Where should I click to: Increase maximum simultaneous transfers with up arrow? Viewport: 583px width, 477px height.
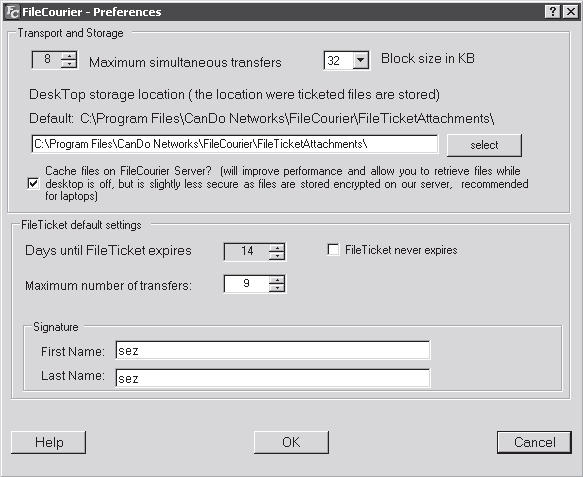(69, 56)
